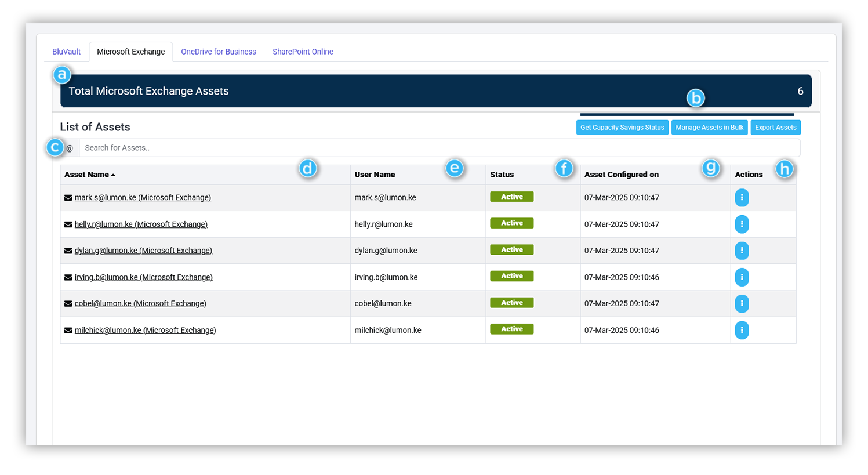Click configured date in dylan.g@lumon.ke row
868x475 pixels.
[622, 251]
